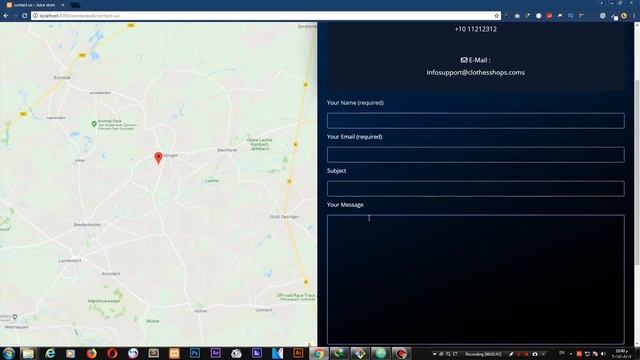This screenshot has width=640, height=360.
Task: Click inside Your Message text area
Action: pos(476,280)
